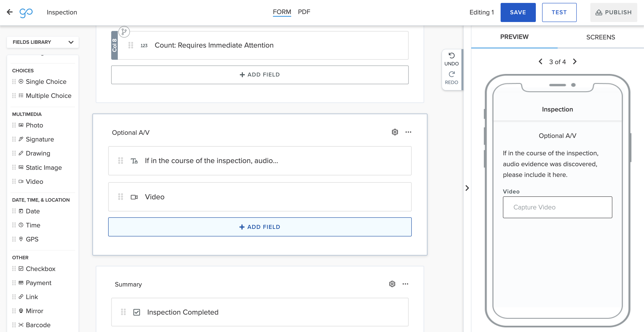Collapse the preview panel chevron
This screenshot has width=644, height=332.
(467, 188)
